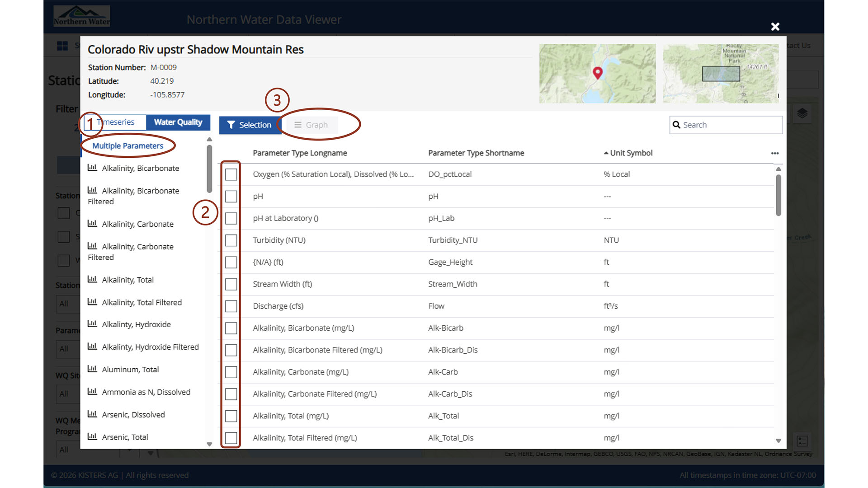The height and width of the screenshot is (488, 868).
Task: Click the parameter table scrollbar thumb
Action: pyautogui.click(x=778, y=195)
